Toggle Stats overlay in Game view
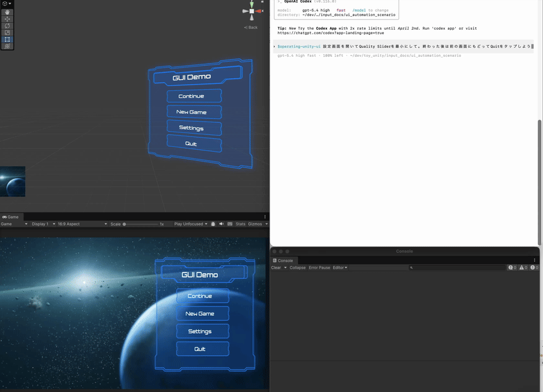 pyautogui.click(x=240, y=224)
